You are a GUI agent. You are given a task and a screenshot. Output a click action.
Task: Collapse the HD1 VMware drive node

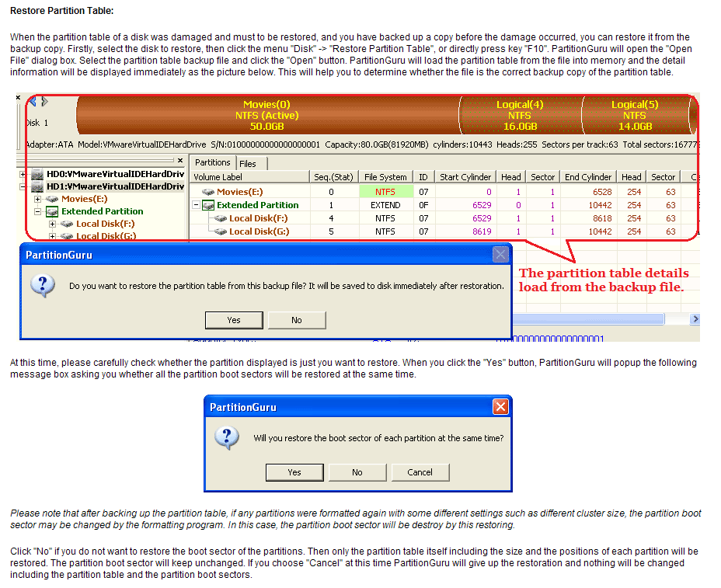click(x=23, y=186)
